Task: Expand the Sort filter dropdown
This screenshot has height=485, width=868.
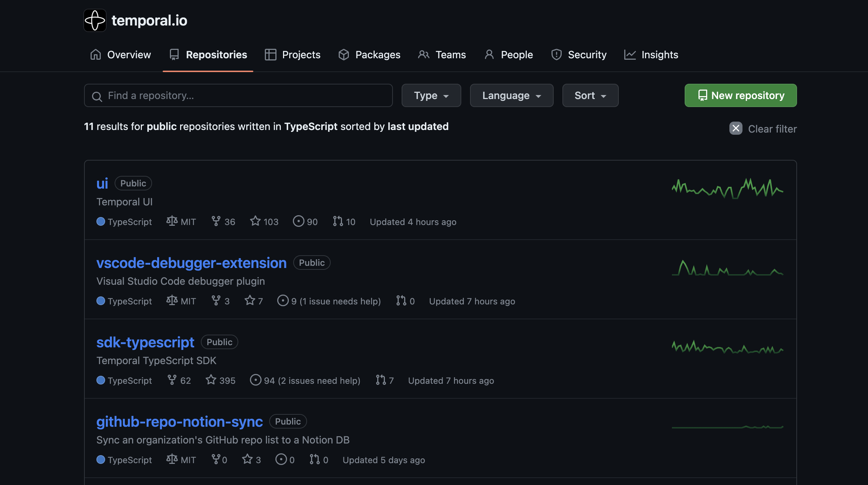Action: [590, 95]
